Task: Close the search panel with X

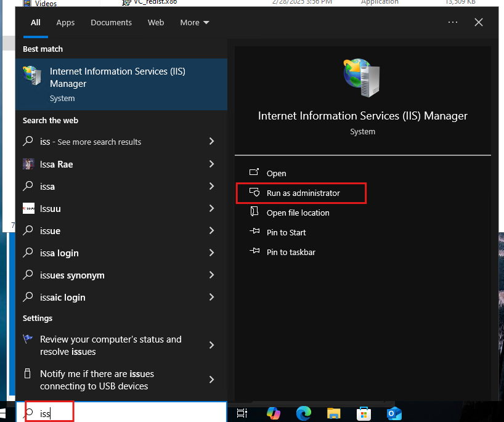Action: (x=479, y=22)
